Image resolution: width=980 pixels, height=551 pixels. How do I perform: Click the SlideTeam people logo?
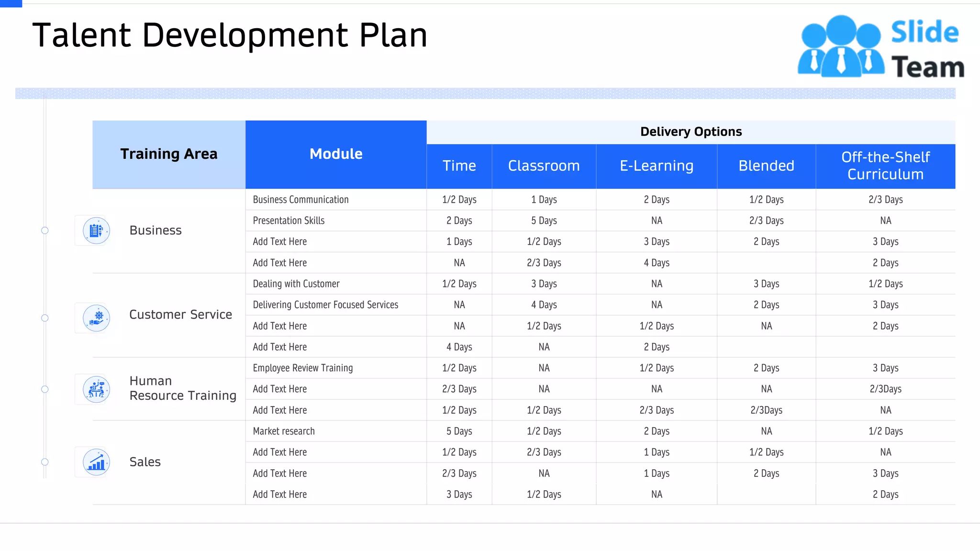841,46
